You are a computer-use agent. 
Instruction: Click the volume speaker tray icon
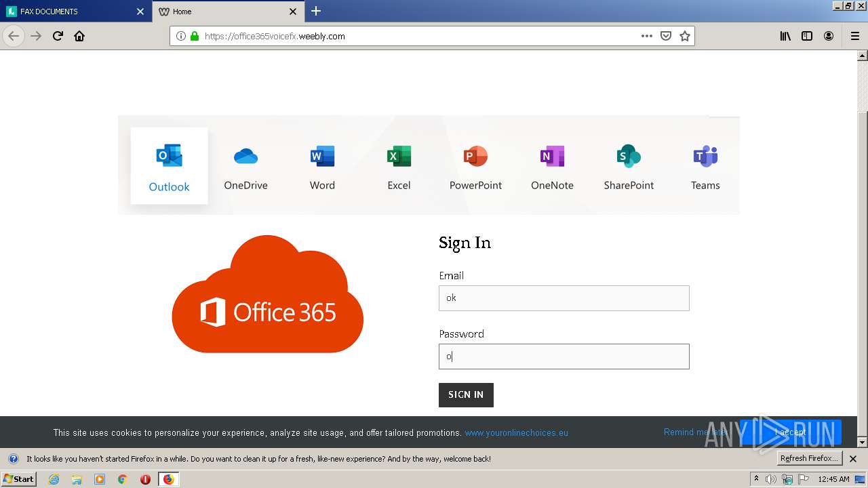tap(772, 479)
